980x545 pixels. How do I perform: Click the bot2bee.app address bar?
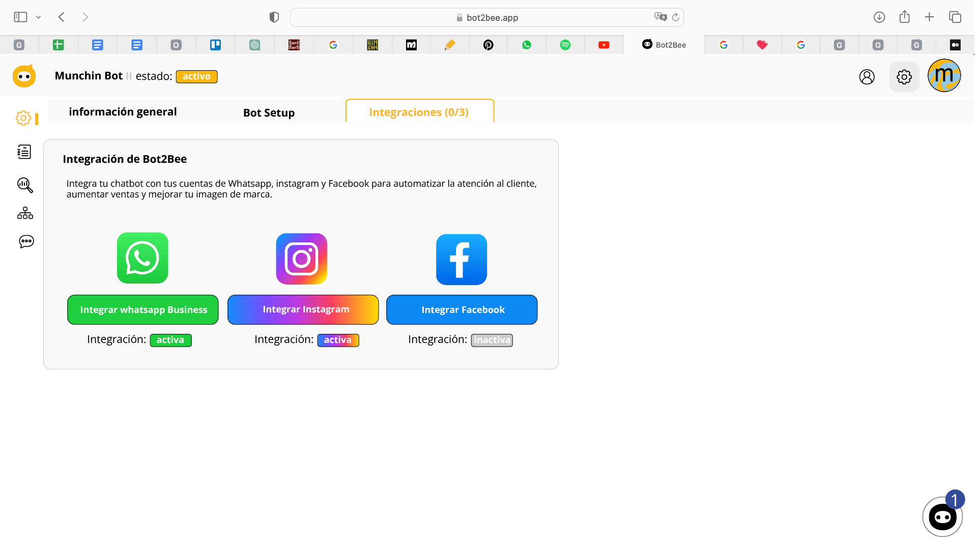tap(486, 18)
